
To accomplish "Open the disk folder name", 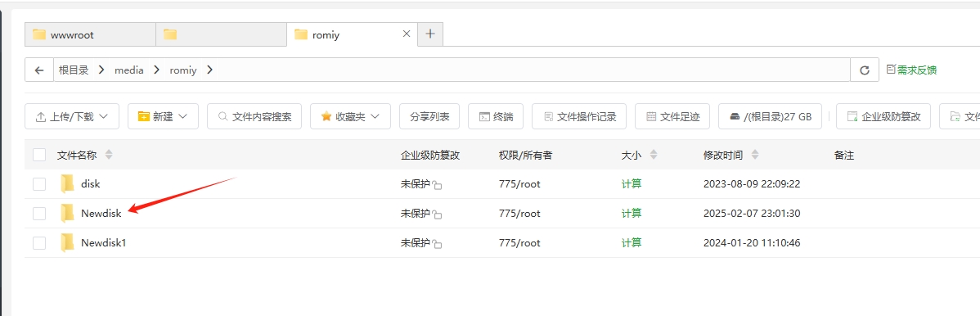I will (91, 184).
